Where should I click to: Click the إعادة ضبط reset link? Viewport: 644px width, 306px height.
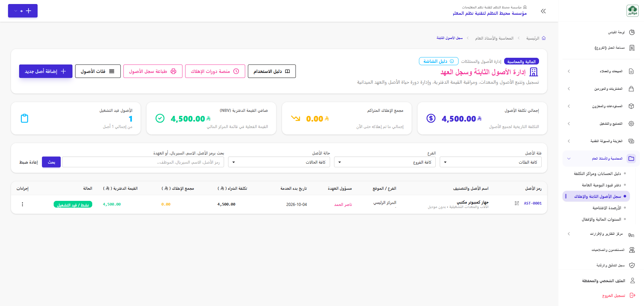click(x=29, y=162)
